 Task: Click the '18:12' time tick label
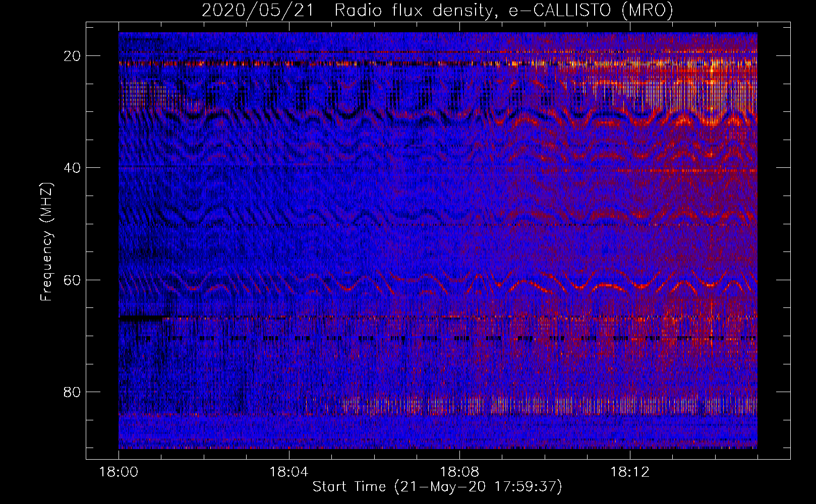tap(630, 472)
